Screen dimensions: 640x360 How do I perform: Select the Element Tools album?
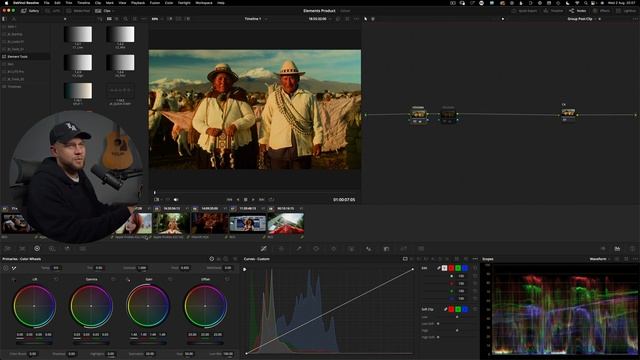point(25,57)
